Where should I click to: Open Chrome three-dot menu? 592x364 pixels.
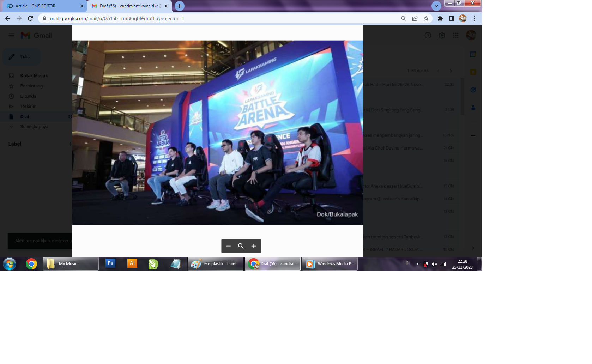tap(475, 18)
